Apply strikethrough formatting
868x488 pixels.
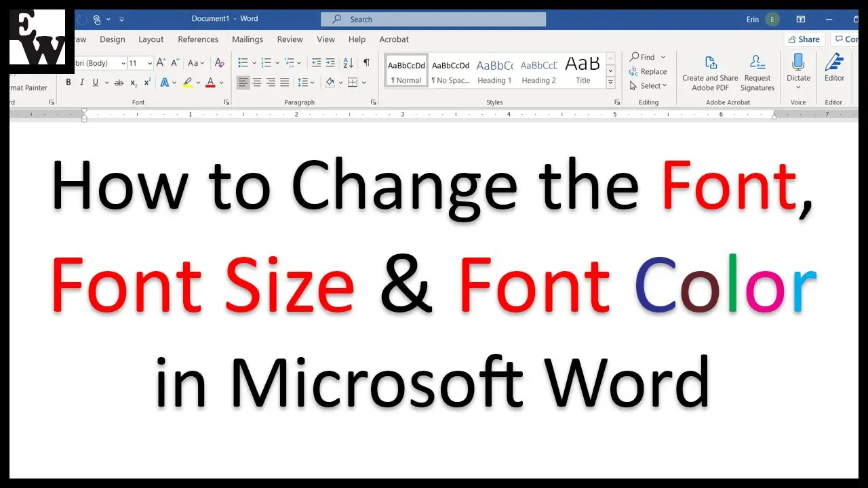pos(119,83)
